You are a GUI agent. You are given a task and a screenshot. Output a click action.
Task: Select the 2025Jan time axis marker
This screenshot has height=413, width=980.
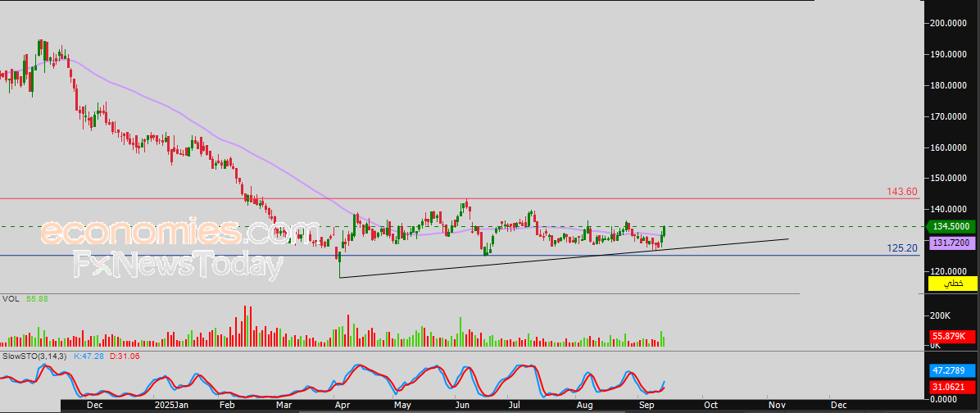[171, 406]
